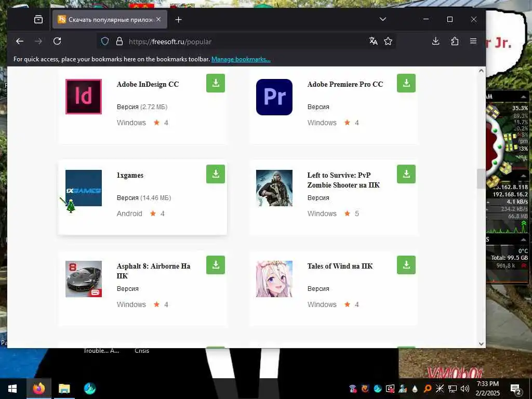Download Asphalt 8: Airborne via green button
The image size is (532, 399).
click(x=216, y=265)
